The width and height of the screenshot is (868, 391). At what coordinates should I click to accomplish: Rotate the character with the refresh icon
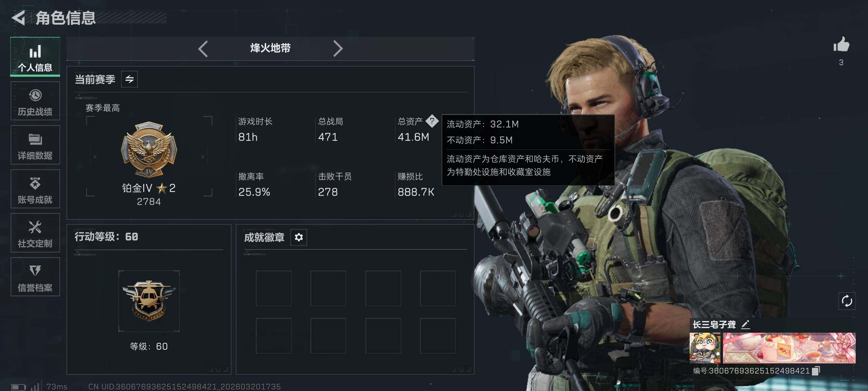(847, 301)
